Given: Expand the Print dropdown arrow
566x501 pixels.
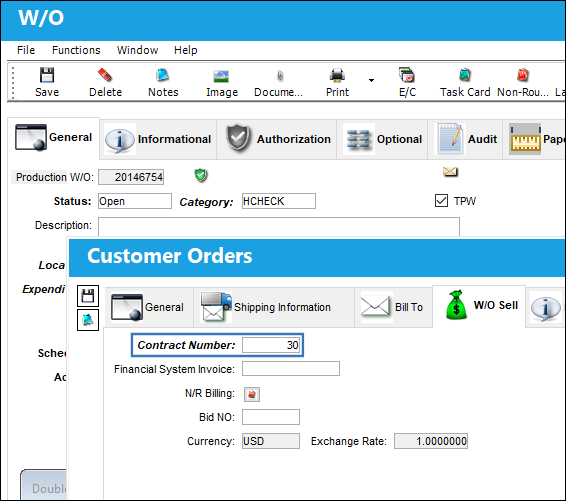Looking at the screenshot, I should [371, 80].
